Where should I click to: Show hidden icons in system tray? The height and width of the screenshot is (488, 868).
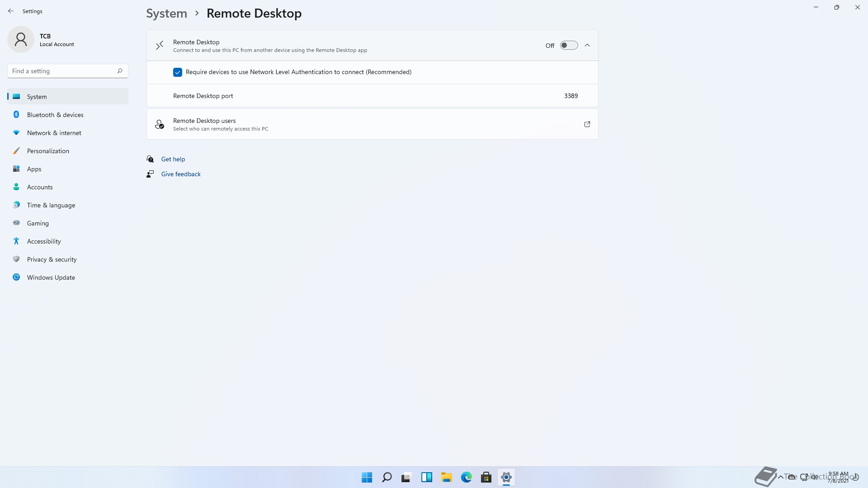(x=780, y=477)
